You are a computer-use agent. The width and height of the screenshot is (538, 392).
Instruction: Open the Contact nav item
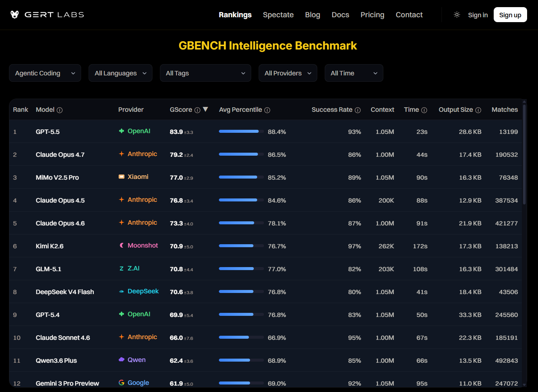pyautogui.click(x=409, y=15)
